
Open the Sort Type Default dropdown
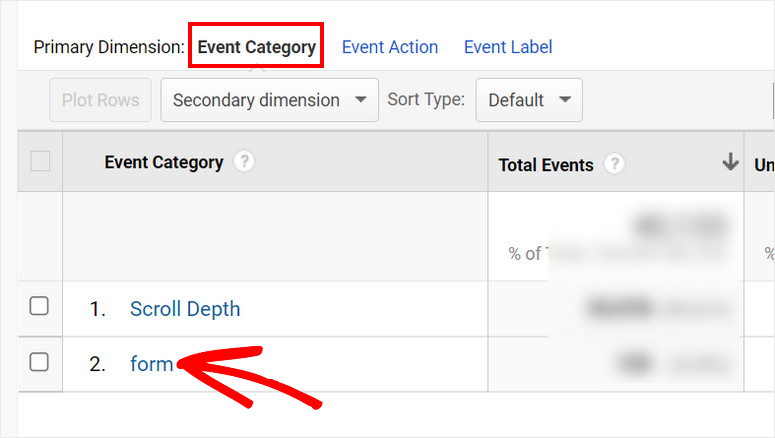coord(529,100)
